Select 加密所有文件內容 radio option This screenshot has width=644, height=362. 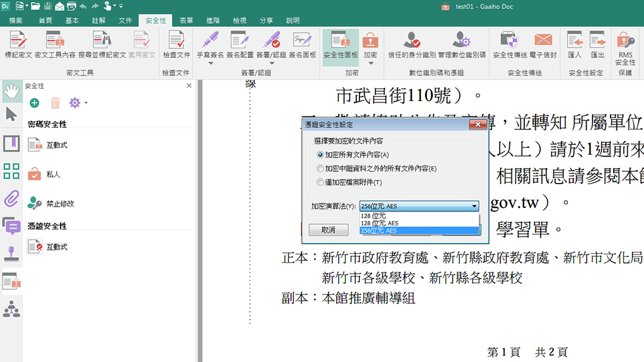(320, 155)
